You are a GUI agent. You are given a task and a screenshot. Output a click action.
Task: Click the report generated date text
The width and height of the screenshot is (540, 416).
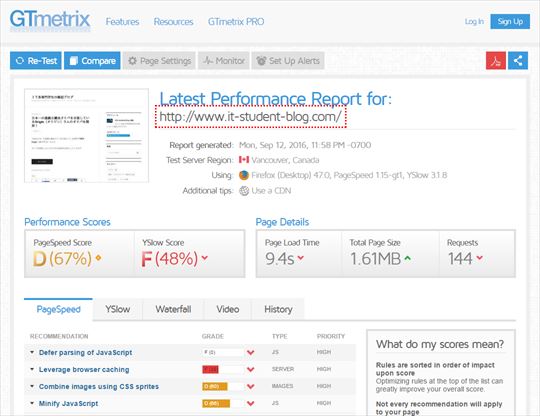click(305, 145)
